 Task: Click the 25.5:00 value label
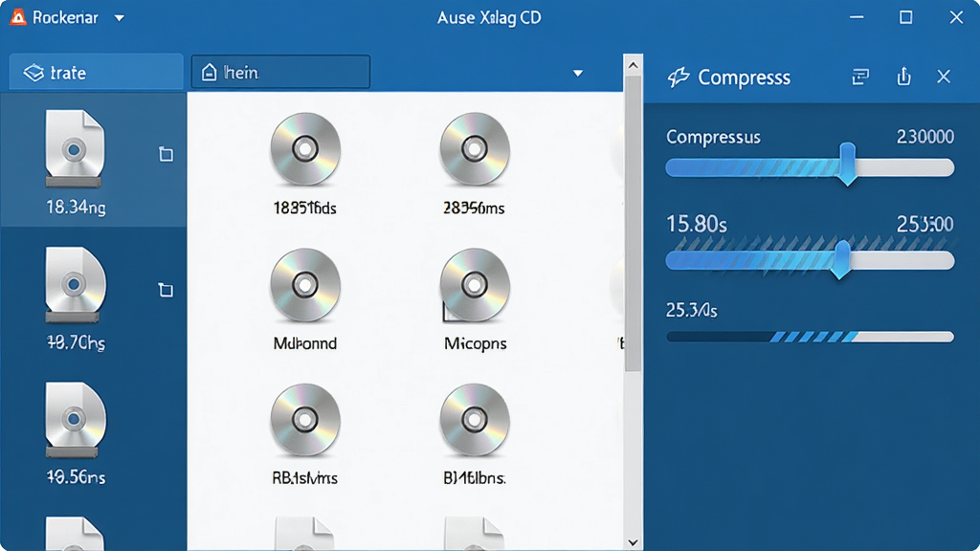click(x=925, y=224)
